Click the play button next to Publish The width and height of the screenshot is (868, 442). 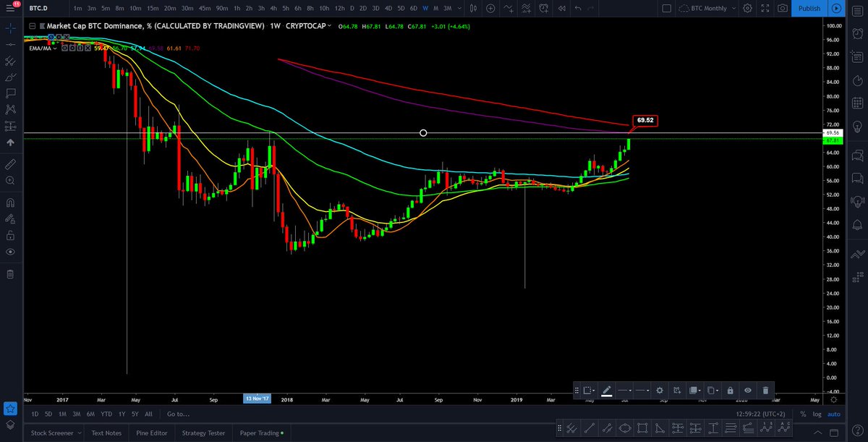coord(835,9)
